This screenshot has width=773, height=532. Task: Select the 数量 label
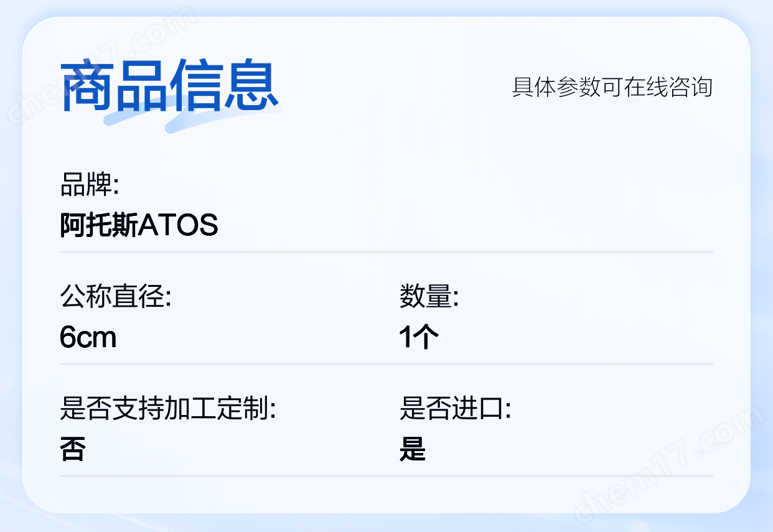429,296
